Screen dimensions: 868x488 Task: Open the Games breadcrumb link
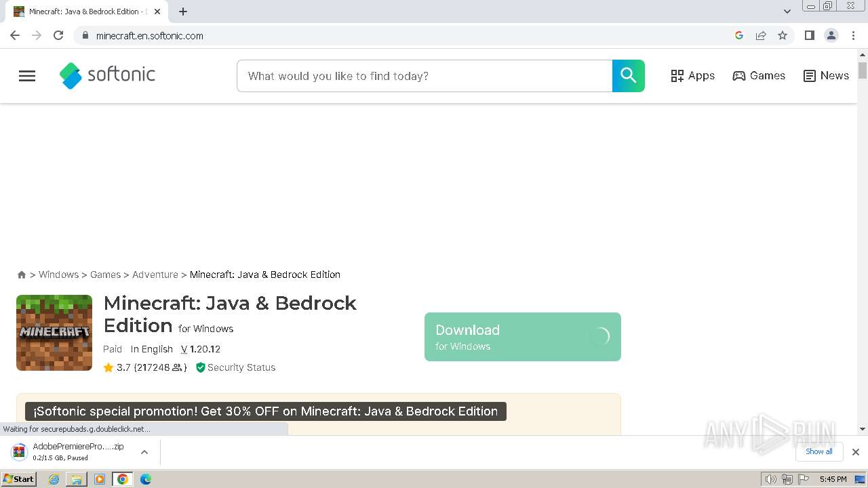point(105,274)
